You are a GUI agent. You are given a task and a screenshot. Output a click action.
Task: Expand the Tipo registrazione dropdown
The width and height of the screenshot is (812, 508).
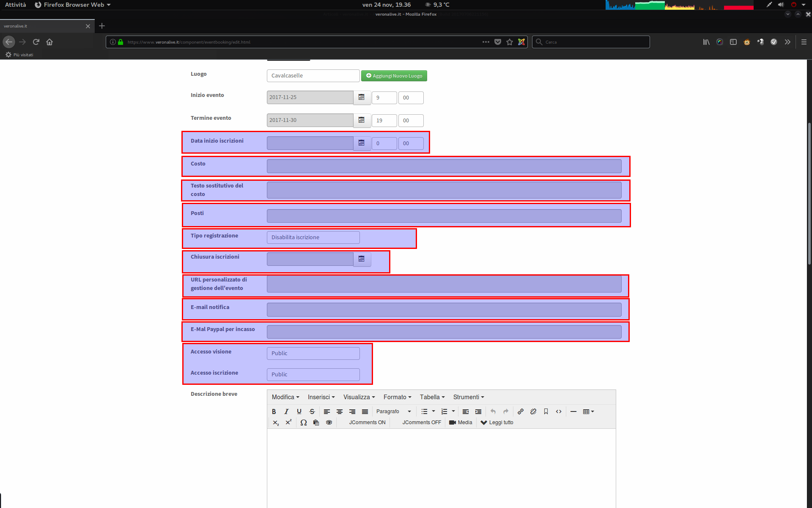pos(313,237)
